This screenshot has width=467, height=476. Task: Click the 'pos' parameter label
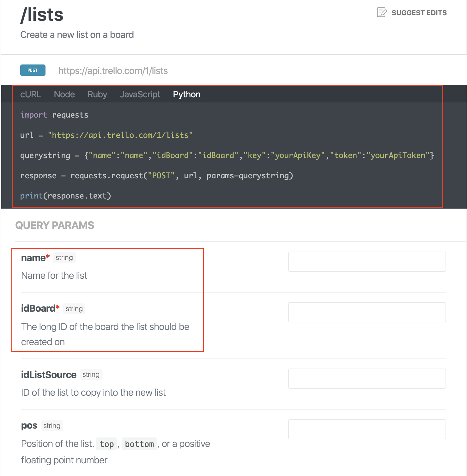(29, 425)
